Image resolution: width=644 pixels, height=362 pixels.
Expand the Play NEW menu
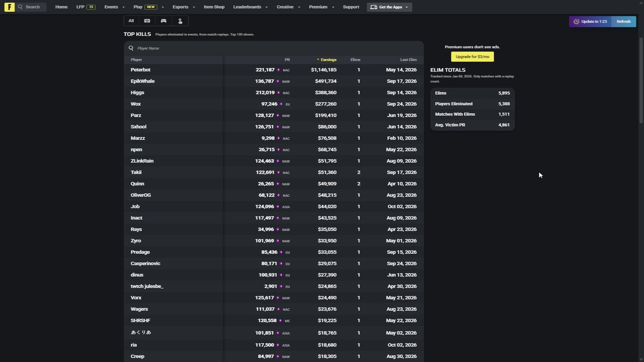149,7
